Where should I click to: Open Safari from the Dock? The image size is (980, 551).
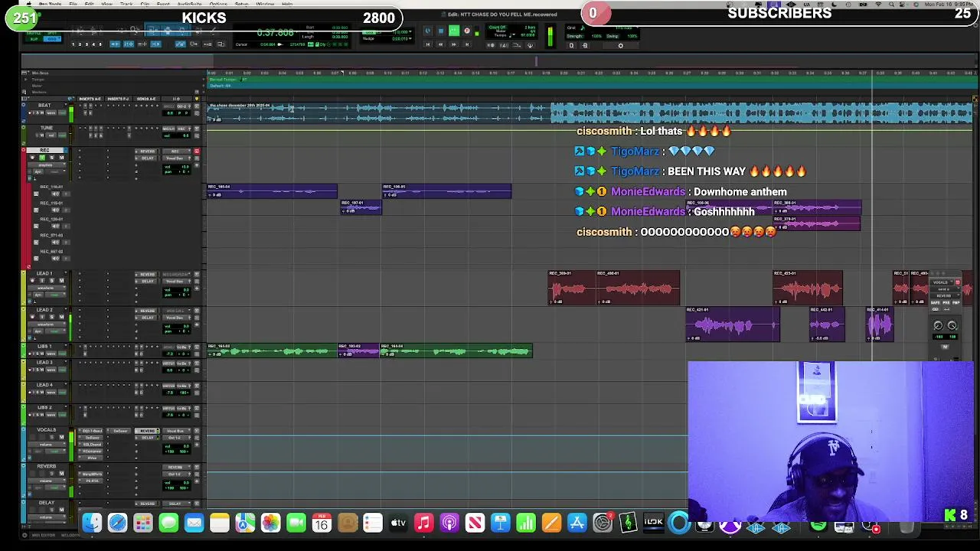point(117,523)
